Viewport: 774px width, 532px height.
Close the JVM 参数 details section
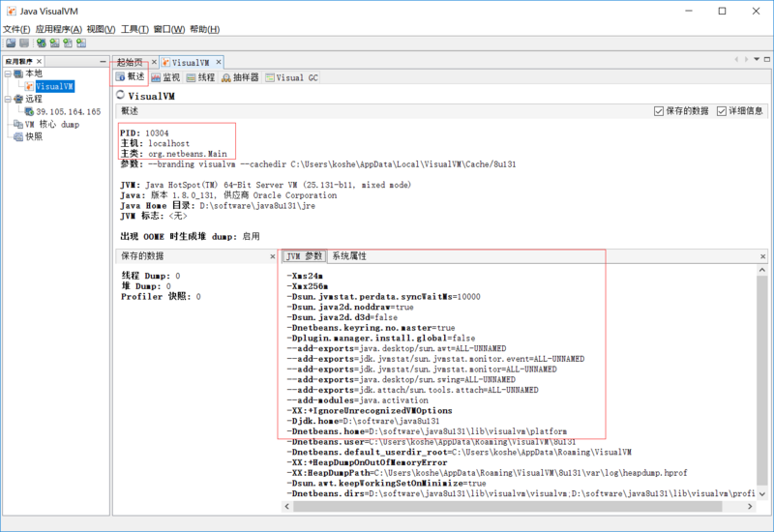(x=762, y=256)
